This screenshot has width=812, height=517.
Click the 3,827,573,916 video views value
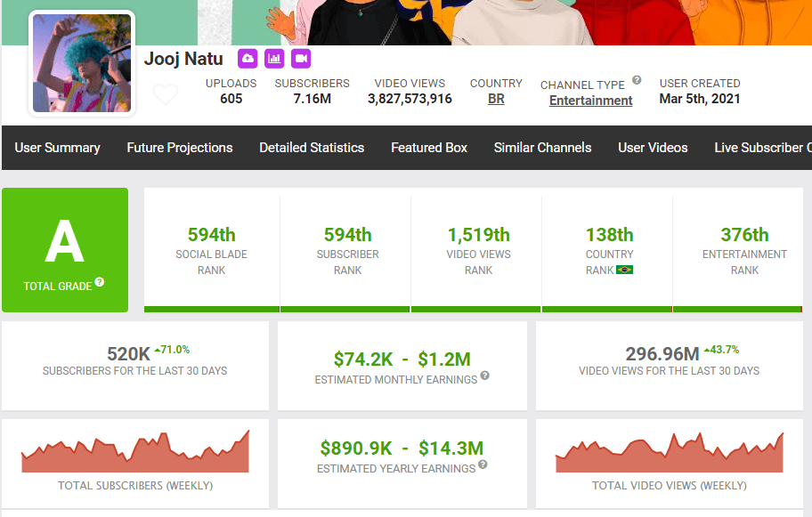click(x=410, y=99)
